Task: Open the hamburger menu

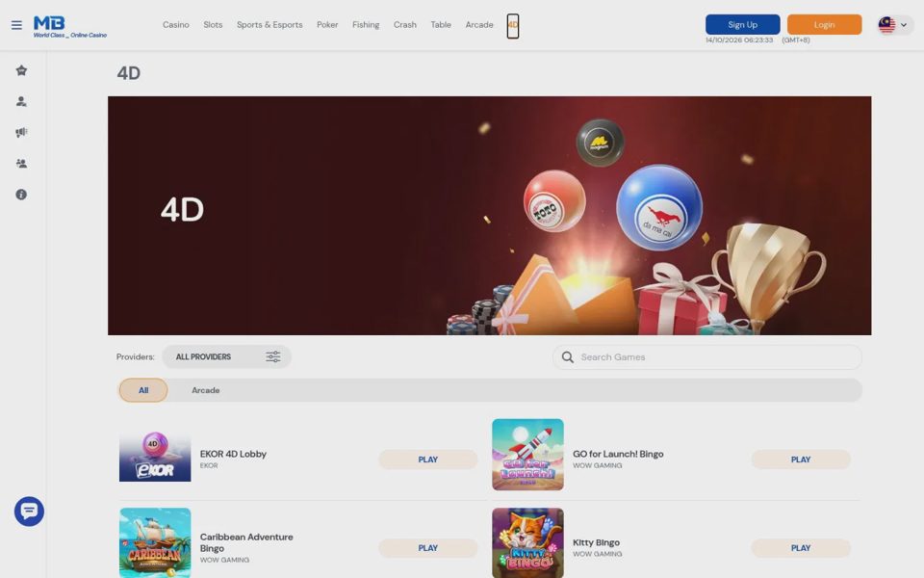Action: (16, 25)
